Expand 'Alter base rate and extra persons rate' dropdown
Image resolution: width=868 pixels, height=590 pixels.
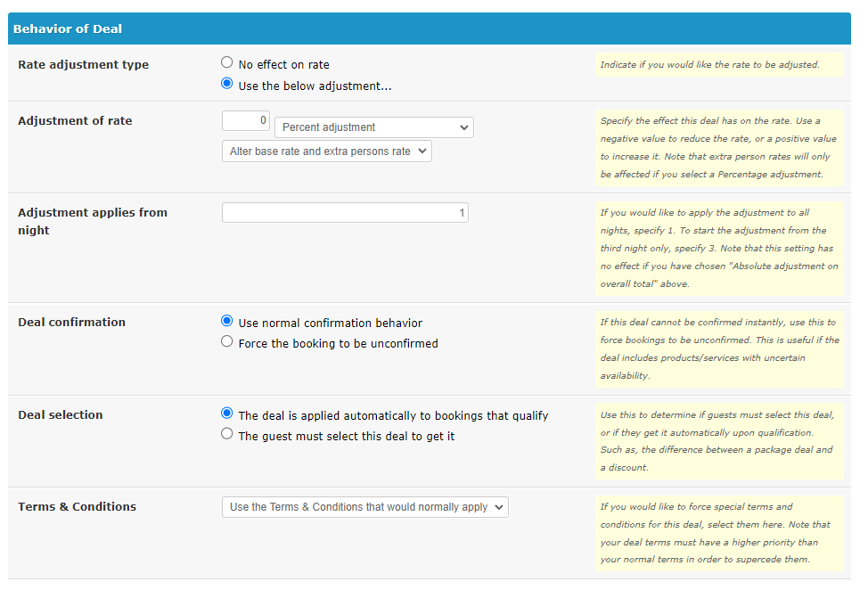click(x=326, y=152)
